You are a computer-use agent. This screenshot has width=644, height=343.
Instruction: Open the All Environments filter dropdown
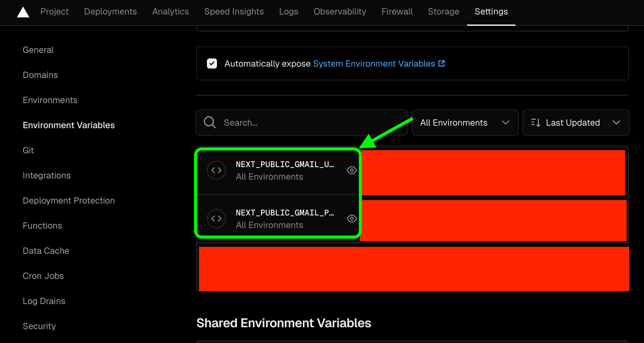pos(465,123)
